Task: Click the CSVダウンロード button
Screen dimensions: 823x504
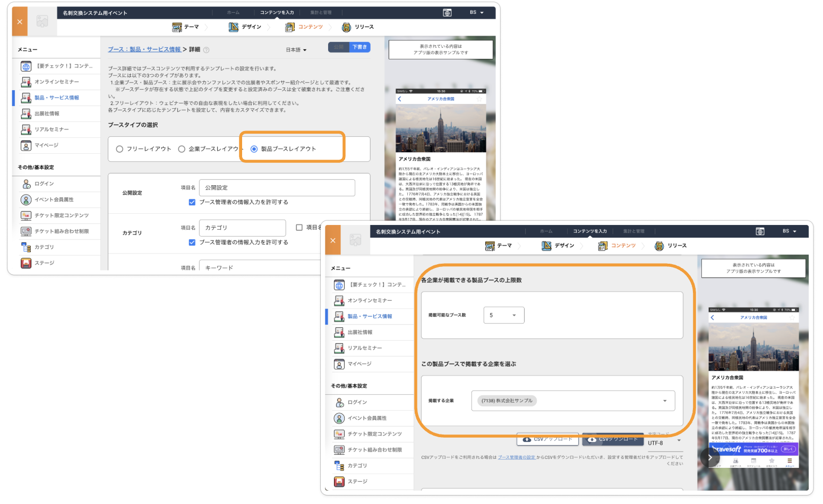Action: 613,439
